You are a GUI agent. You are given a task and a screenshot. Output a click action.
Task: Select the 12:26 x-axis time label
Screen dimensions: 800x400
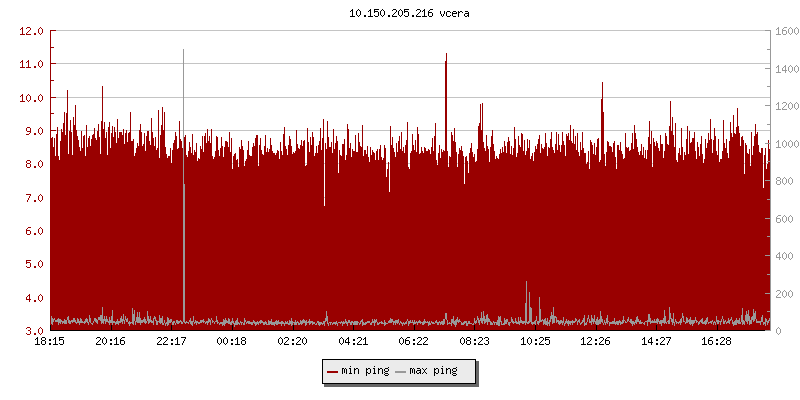pos(595,342)
